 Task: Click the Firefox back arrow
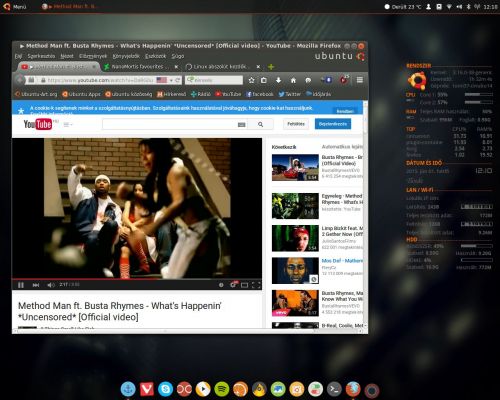pos(20,80)
